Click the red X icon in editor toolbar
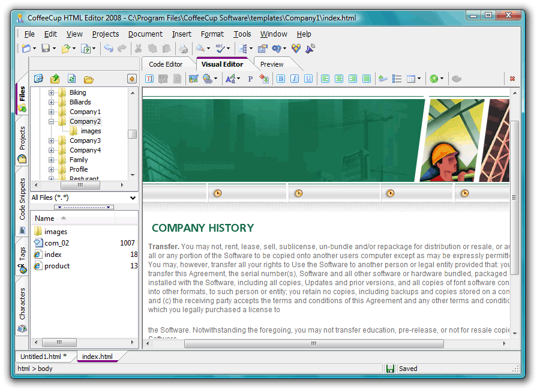The image size is (540, 392). (512, 79)
